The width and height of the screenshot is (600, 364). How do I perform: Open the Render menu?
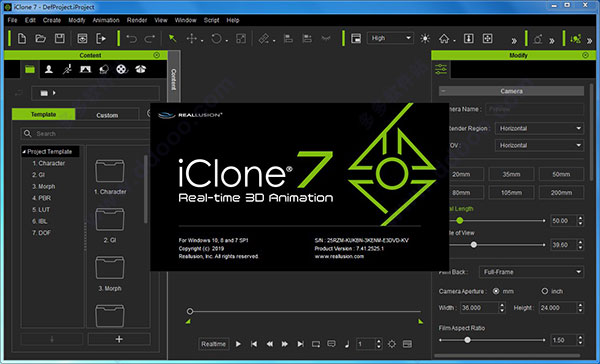(137, 20)
